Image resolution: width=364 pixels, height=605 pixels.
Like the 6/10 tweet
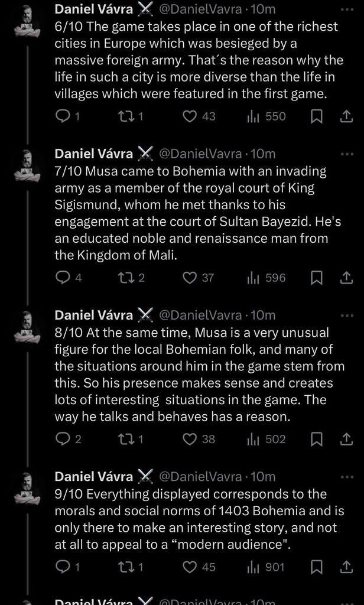click(189, 117)
